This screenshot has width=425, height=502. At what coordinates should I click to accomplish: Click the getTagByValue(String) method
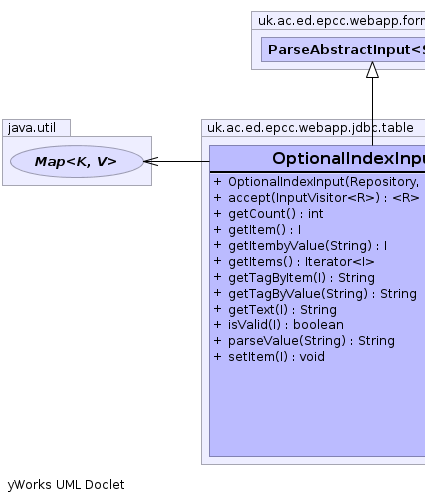pyautogui.click(x=315, y=294)
